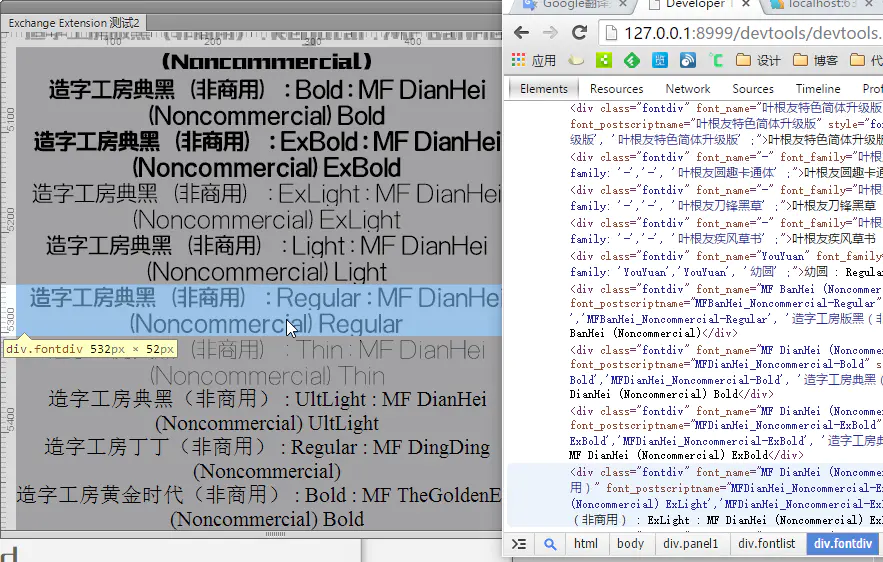The width and height of the screenshot is (883, 562).
Task: Click the MF TheGoldenEra Bold font entry
Action: pos(259,507)
